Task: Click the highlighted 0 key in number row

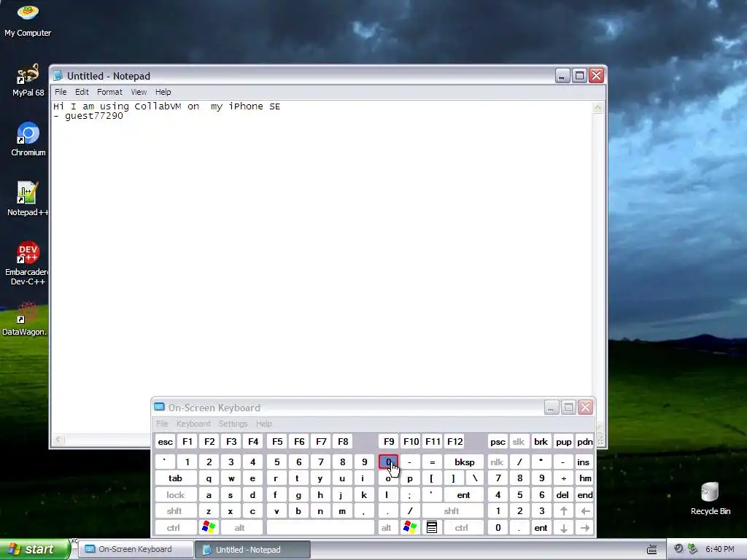Action: coord(388,462)
